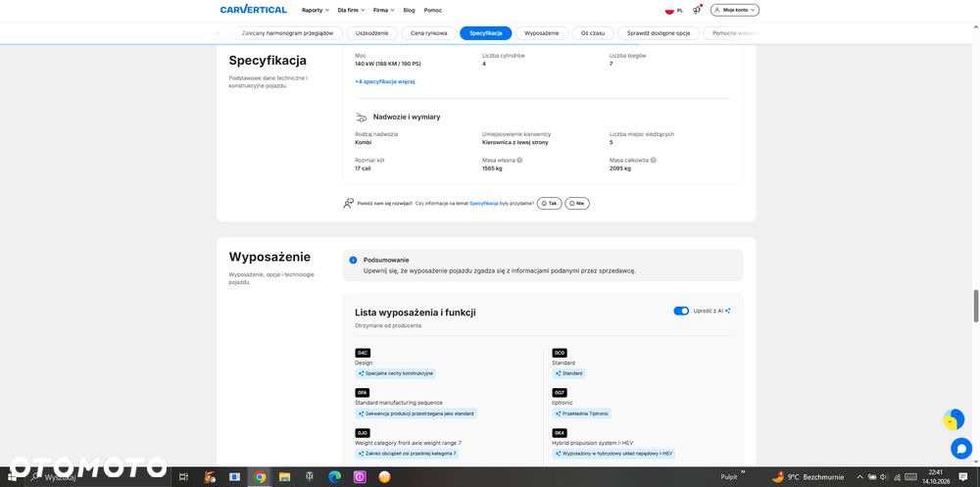Toggle the Uprość z AI switch

(681, 311)
